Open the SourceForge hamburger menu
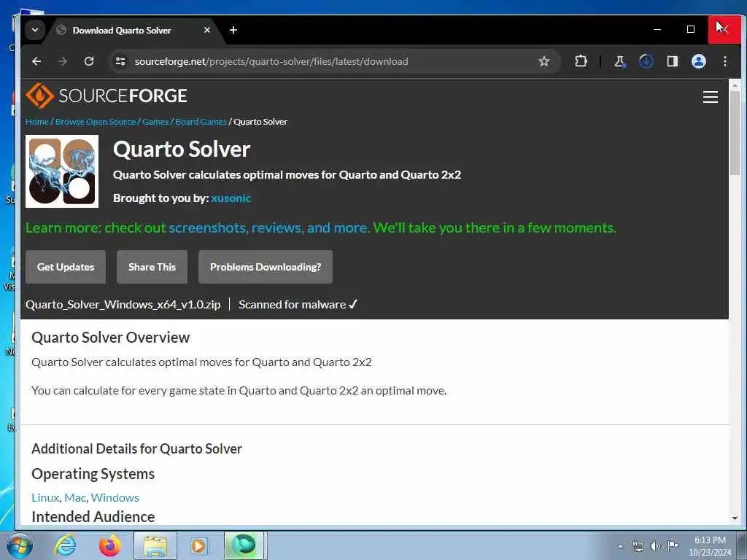This screenshot has height=560, width=747. (711, 97)
